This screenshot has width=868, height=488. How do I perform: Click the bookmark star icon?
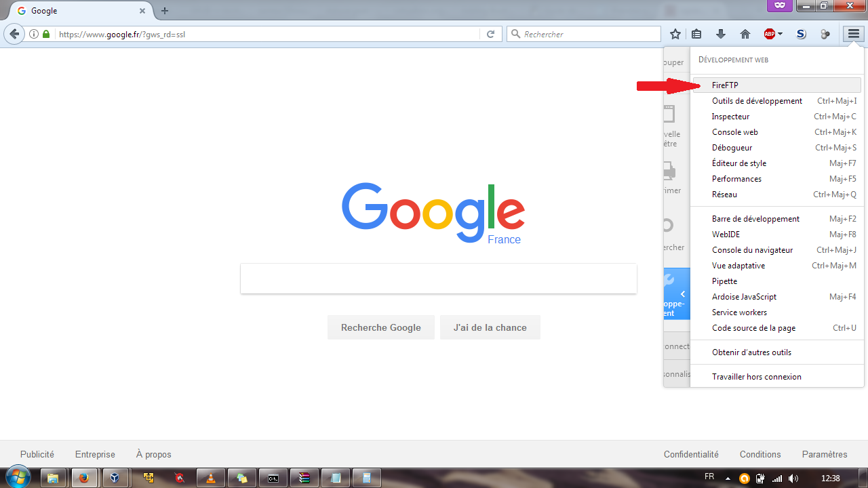675,34
